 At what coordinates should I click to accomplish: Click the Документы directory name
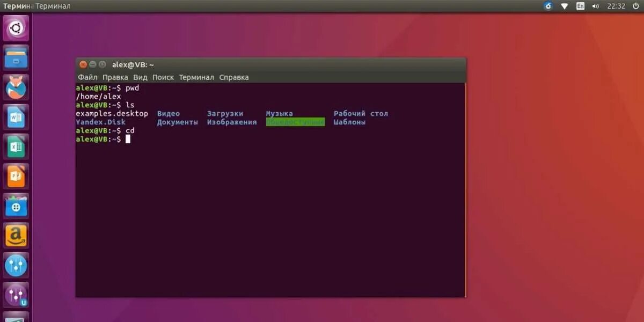pos(178,122)
